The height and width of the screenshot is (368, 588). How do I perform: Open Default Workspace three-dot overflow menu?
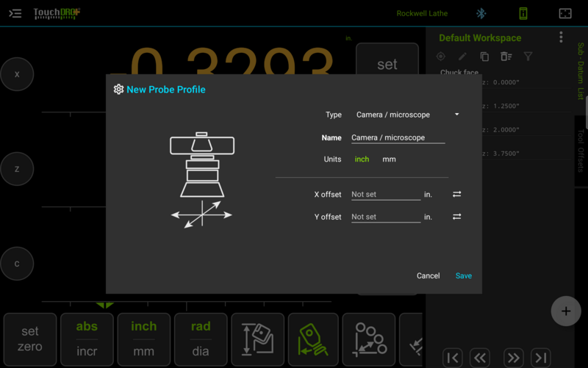pos(561,37)
